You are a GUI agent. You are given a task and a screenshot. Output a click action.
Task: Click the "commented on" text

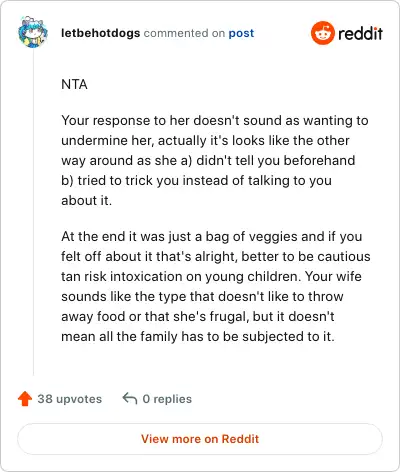(184, 33)
